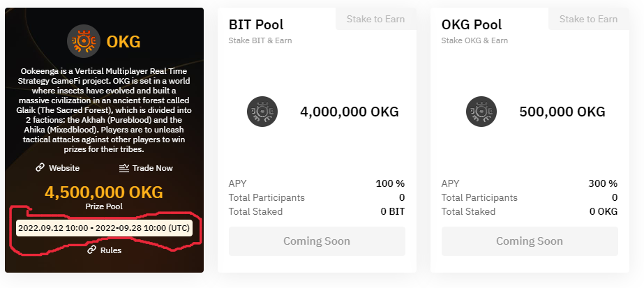Click the Rules chain-link icon
The width and height of the screenshot is (644, 288).
click(x=91, y=250)
